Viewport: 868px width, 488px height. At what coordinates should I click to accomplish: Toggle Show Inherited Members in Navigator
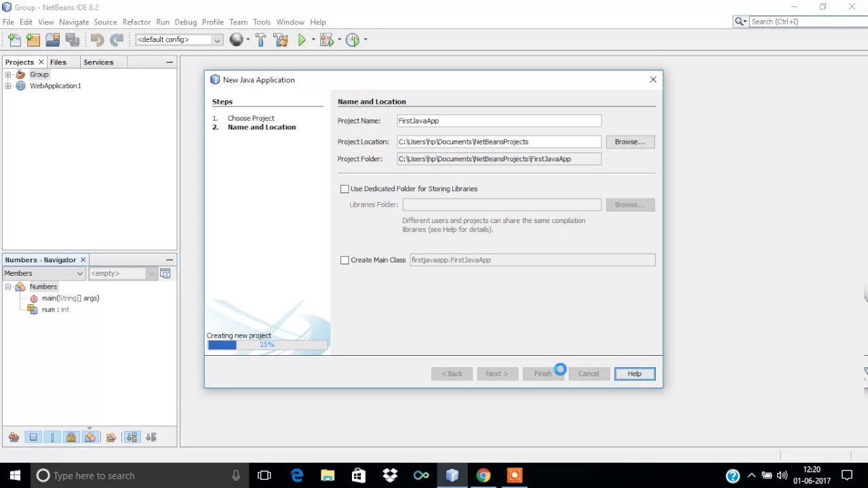14,437
